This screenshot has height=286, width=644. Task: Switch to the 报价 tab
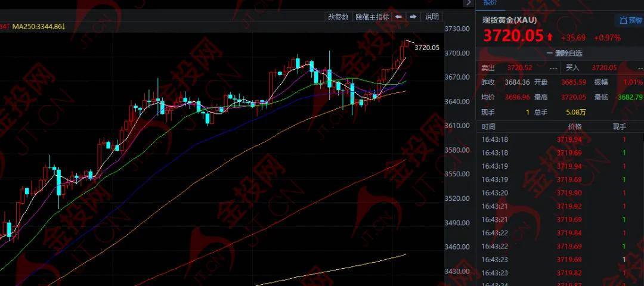coord(490,2)
